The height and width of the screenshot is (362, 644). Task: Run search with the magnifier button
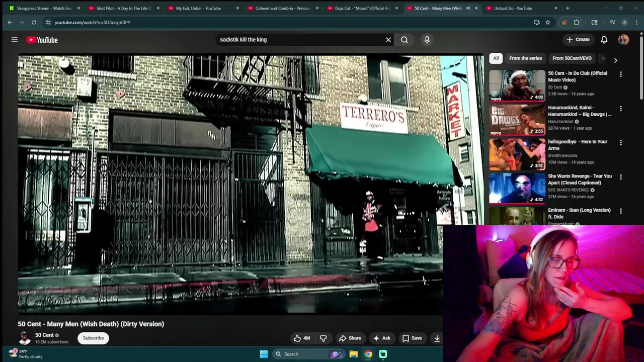pos(405,40)
